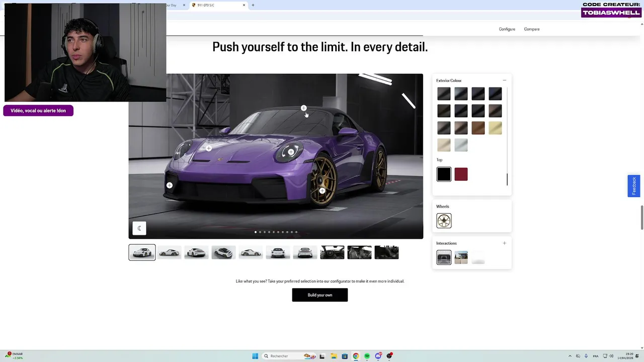
Task: Open the volume tray icon
Action: pyautogui.click(x=612, y=356)
